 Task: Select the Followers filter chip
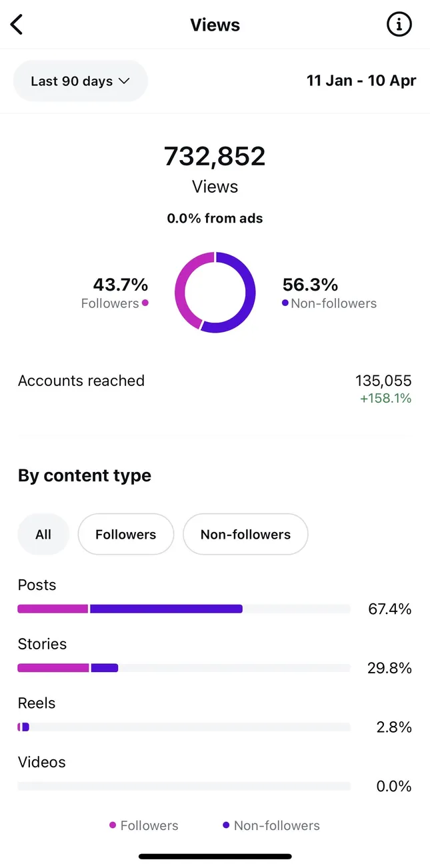pos(126,534)
